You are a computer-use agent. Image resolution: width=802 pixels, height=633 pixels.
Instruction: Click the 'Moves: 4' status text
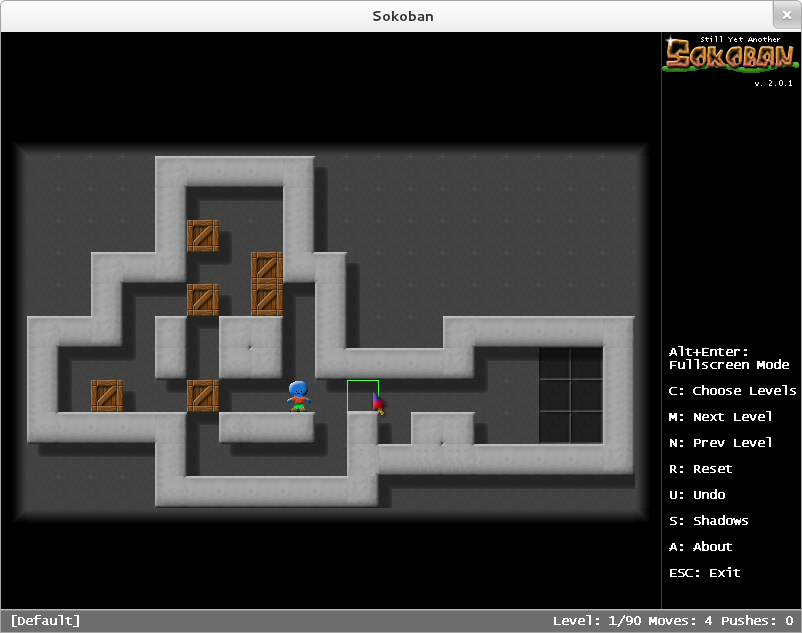(x=680, y=621)
